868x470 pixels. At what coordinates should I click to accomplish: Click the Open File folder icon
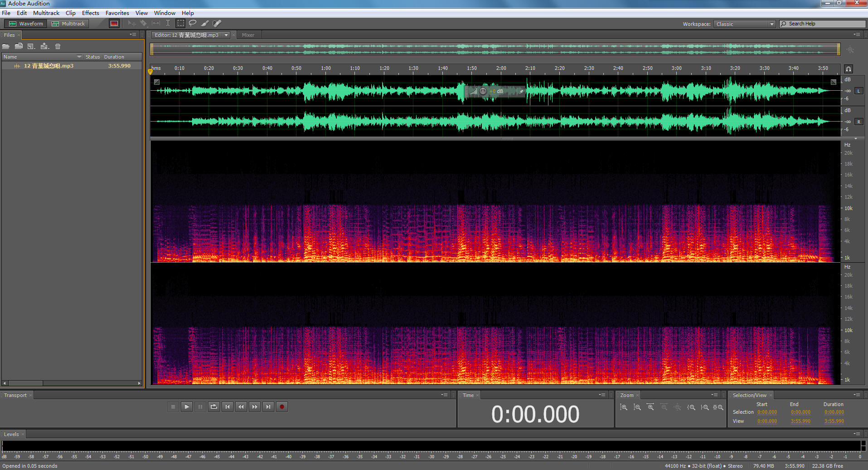[6, 46]
